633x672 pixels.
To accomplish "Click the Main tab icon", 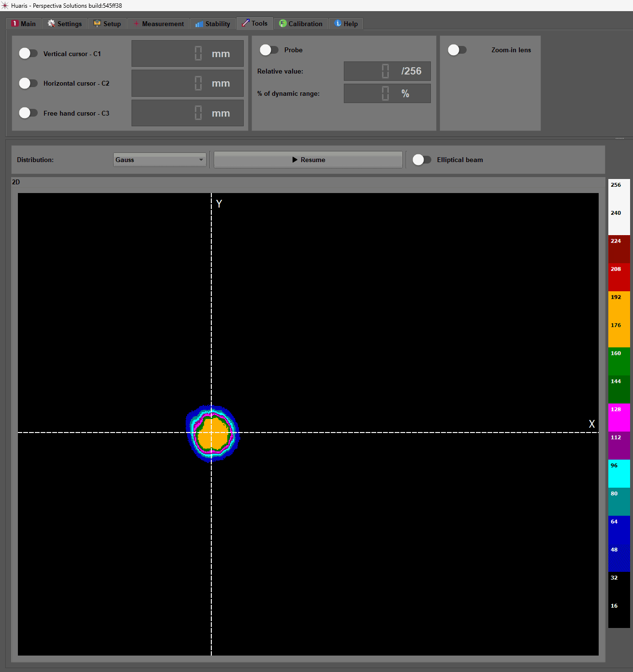I will tap(15, 24).
